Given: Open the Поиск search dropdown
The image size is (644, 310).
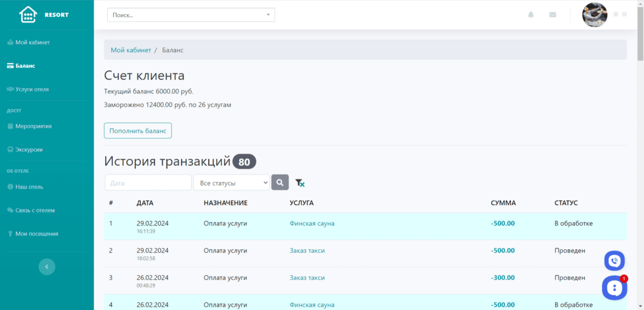Looking at the screenshot, I should pos(191,15).
